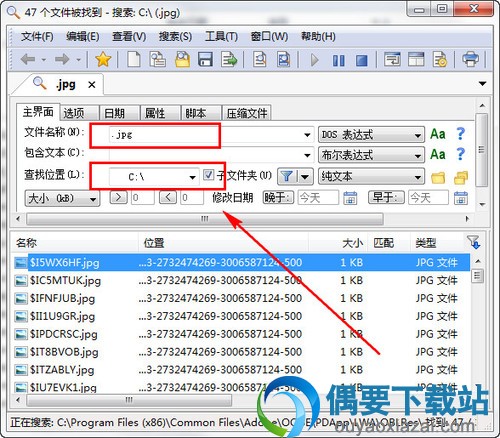This screenshot has width=500, height=438.
Task: Open calendar for 晚于 date
Action: [350, 198]
